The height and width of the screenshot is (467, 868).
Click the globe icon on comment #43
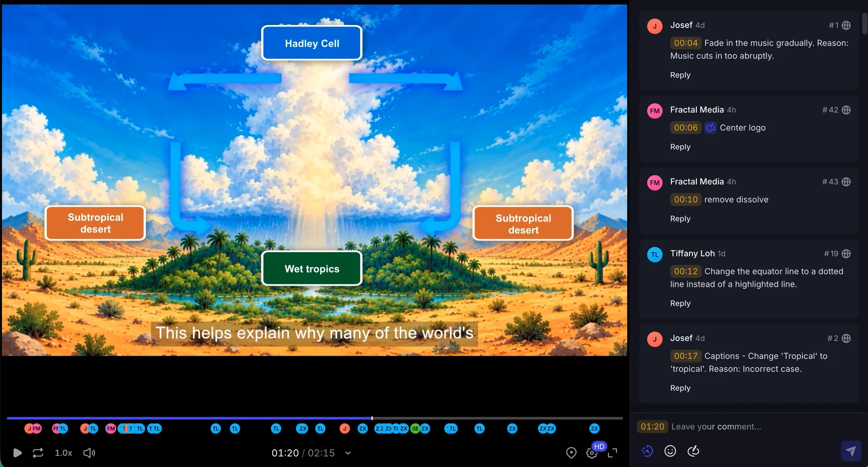[x=846, y=182]
